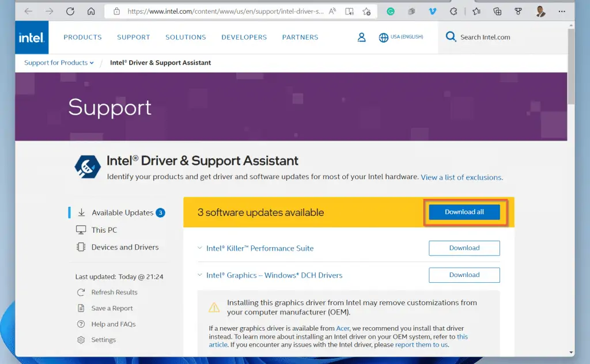Click the account sign-in icon

(x=361, y=37)
